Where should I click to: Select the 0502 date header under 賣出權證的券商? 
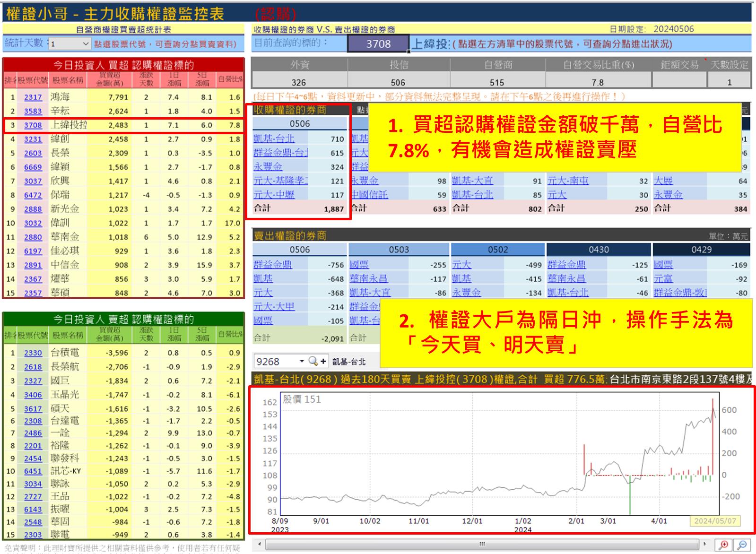click(498, 249)
